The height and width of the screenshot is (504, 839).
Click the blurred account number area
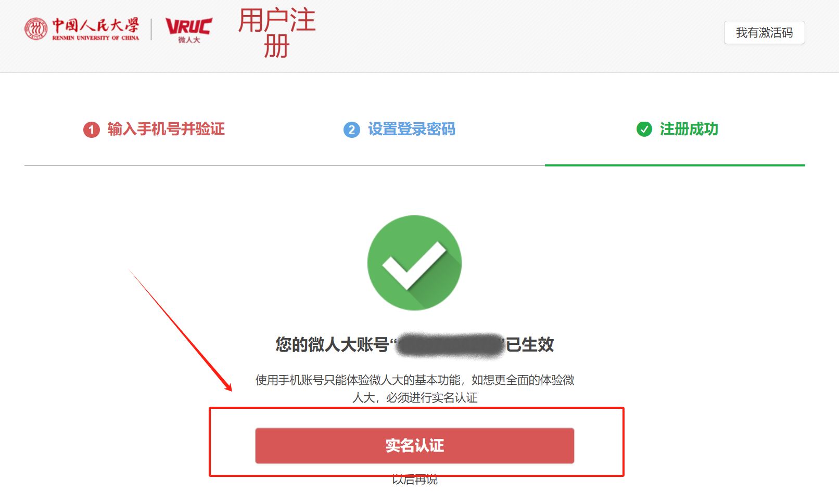click(449, 345)
